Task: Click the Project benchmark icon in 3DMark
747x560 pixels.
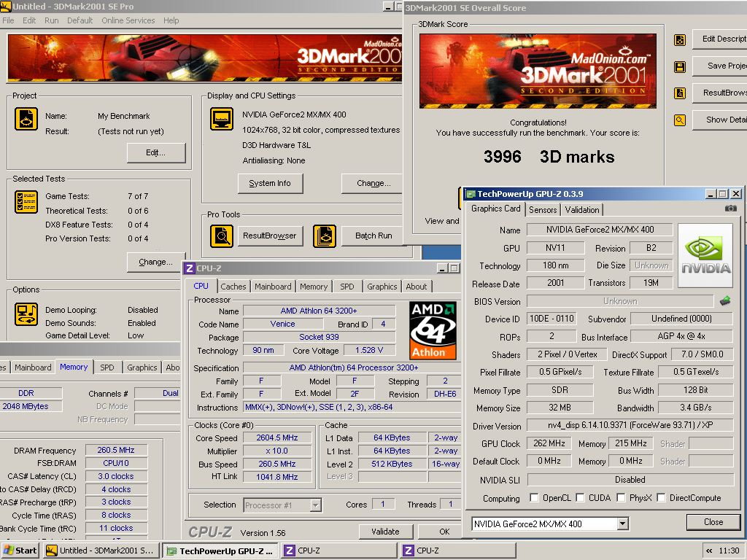Action: click(26, 119)
